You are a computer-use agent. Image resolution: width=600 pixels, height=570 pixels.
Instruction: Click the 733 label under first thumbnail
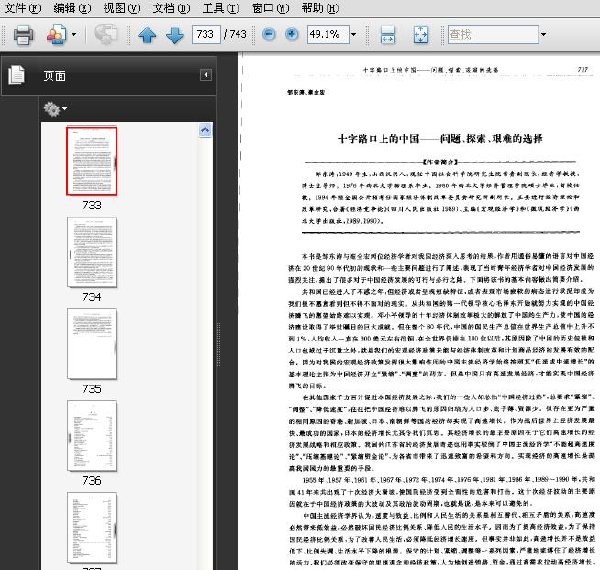point(92,205)
